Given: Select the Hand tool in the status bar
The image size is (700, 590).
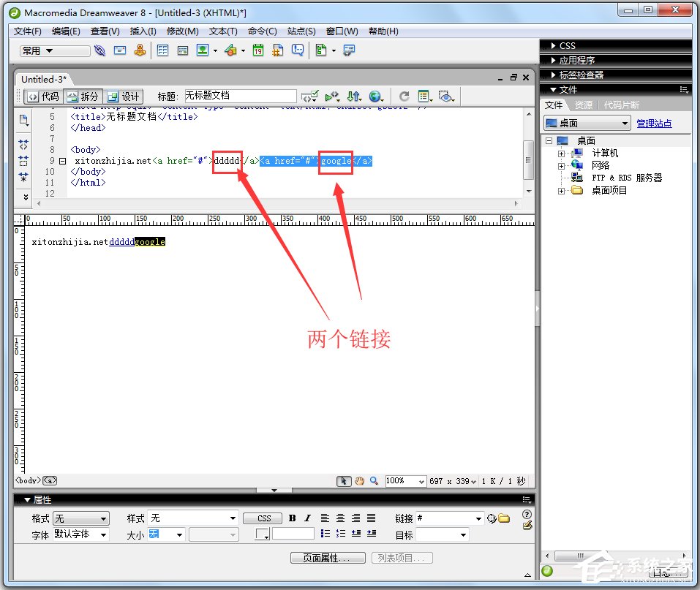Looking at the screenshot, I should [x=359, y=480].
